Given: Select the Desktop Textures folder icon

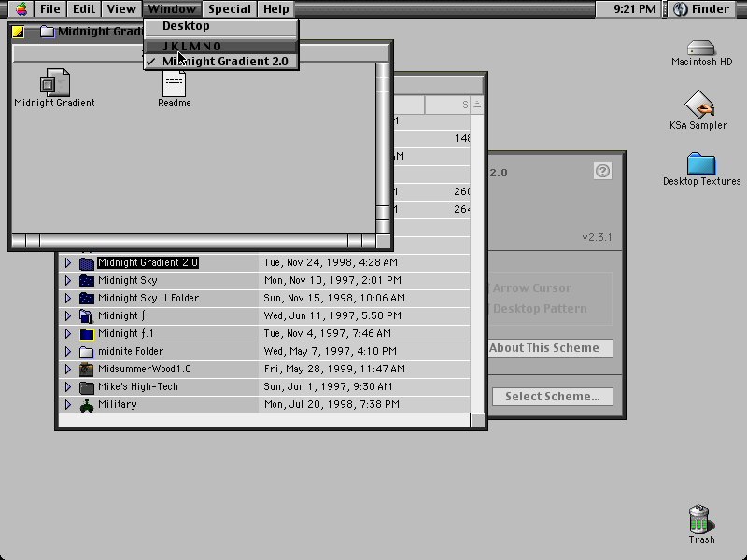Looking at the screenshot, I should coord(701,164).
